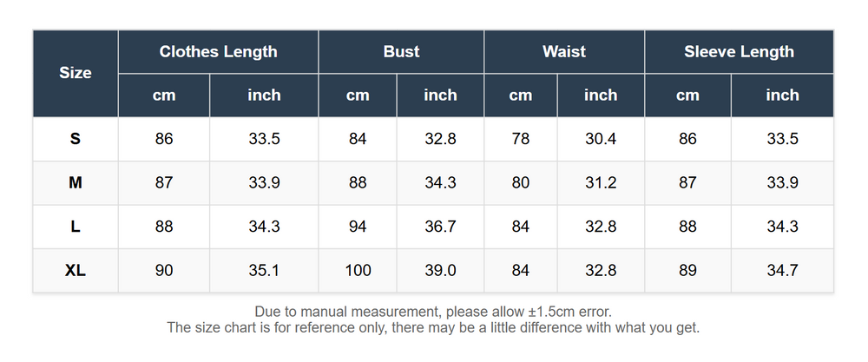Viewport: 868px width, 362px height.
Task: Click the Bust column header
Action: click(401, 51)
